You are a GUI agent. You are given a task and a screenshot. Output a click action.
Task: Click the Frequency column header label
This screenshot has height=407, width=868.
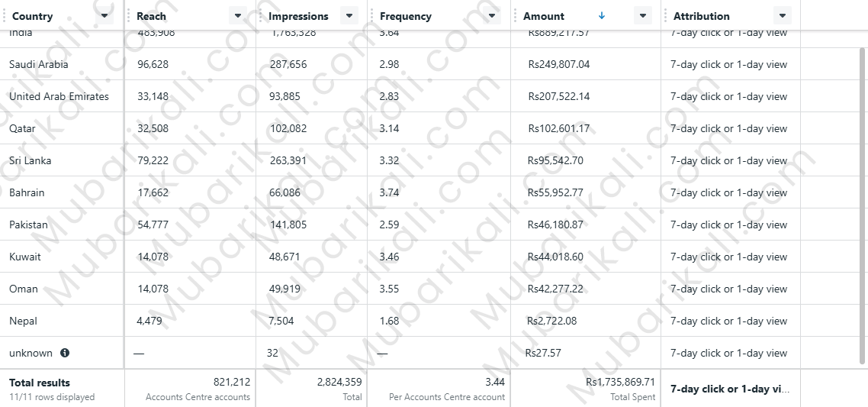coord(405,16)
